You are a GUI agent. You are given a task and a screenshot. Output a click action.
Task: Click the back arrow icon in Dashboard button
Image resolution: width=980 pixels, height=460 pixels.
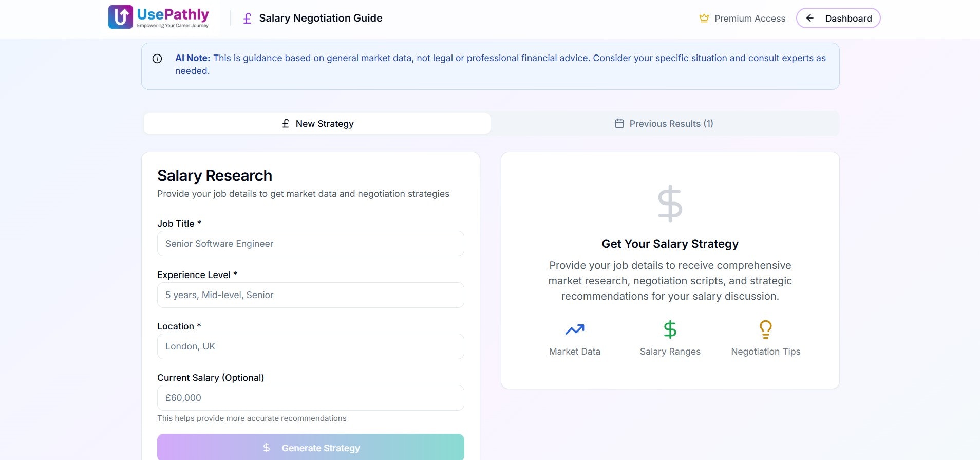[810, 18]
